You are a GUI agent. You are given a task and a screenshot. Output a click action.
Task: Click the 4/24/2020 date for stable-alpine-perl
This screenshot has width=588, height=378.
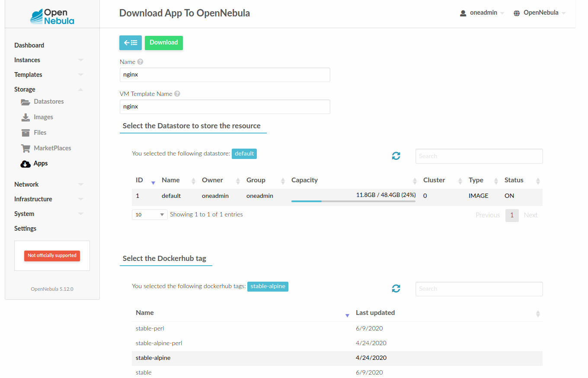point(371,343)
